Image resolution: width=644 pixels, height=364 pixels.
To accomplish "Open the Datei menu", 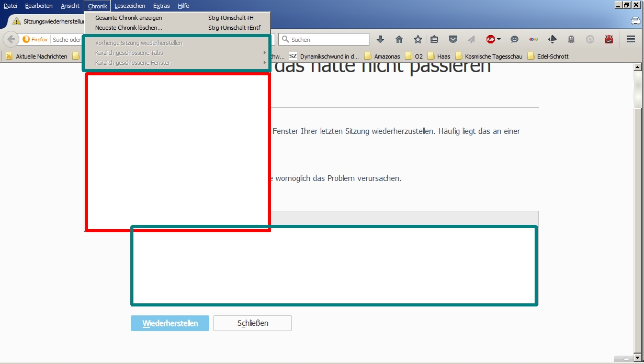I will pyautogui.click(x=10, y=6).
